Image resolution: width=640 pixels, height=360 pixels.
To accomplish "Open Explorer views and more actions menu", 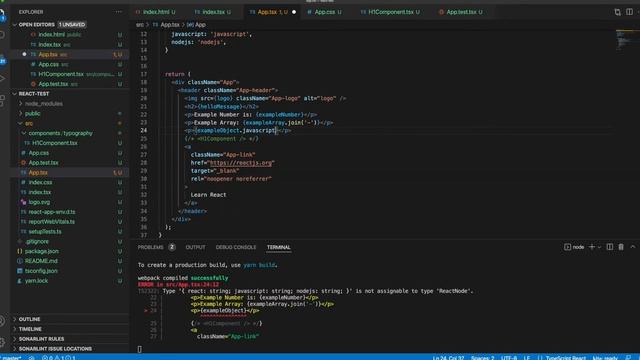I will pyautogui.click(x=118, y=12).
